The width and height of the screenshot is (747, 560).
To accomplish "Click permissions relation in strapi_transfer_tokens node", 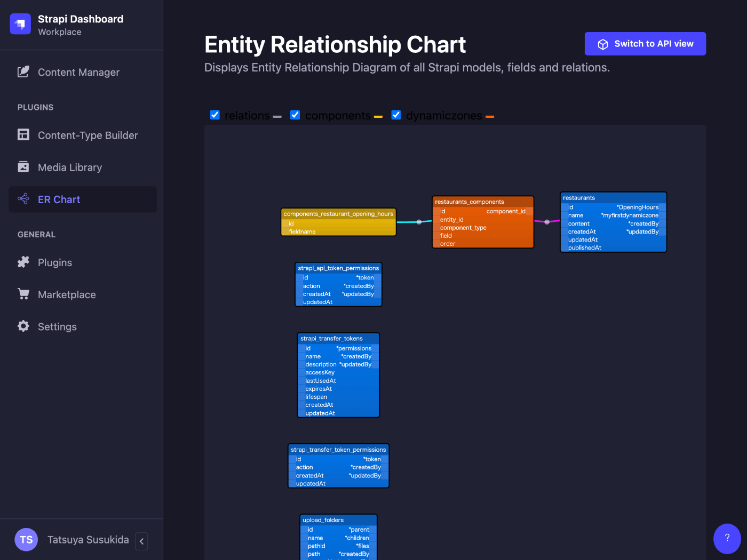I will 354,348.
